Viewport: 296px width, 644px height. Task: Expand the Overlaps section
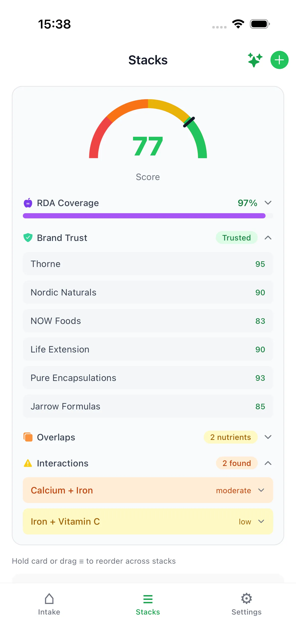268,437
